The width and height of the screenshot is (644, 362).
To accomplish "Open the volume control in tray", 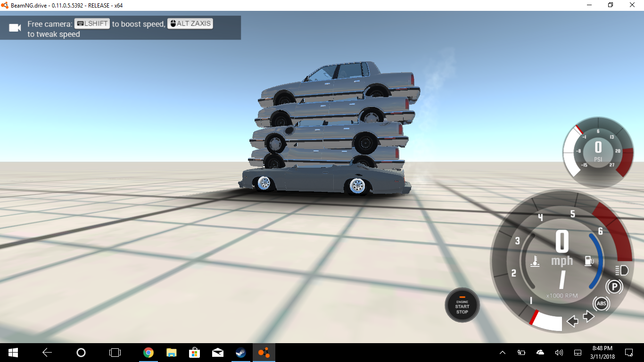I will [x=559, y=353].
